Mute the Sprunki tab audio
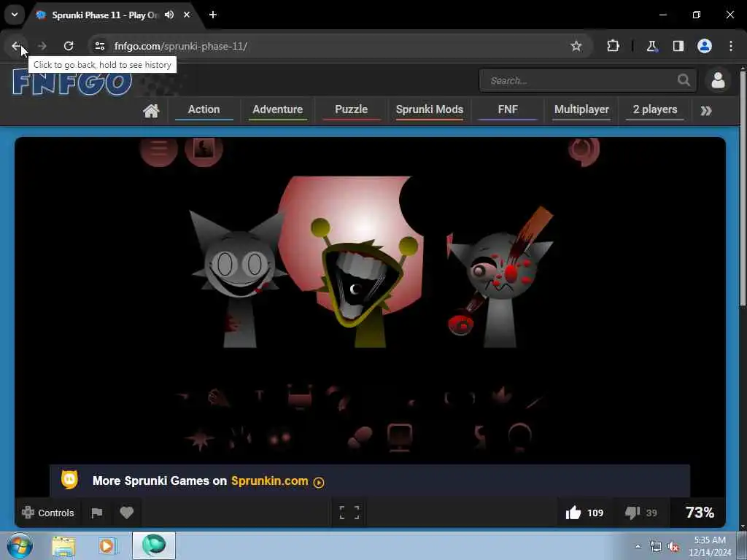 pyautogui.click(x=169, y=15)
